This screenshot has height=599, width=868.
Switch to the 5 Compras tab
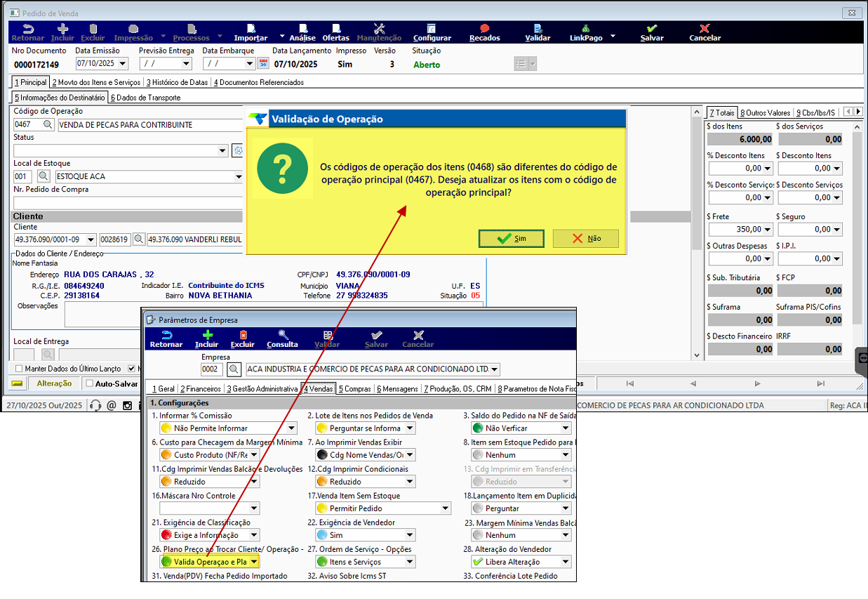click(354, 388)
